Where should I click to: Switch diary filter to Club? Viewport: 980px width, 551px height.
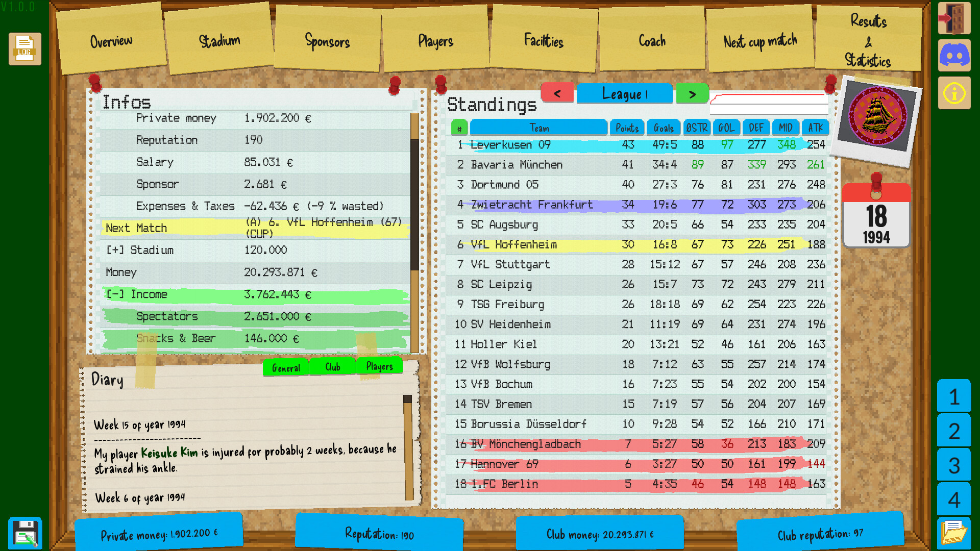coord(332,366)
